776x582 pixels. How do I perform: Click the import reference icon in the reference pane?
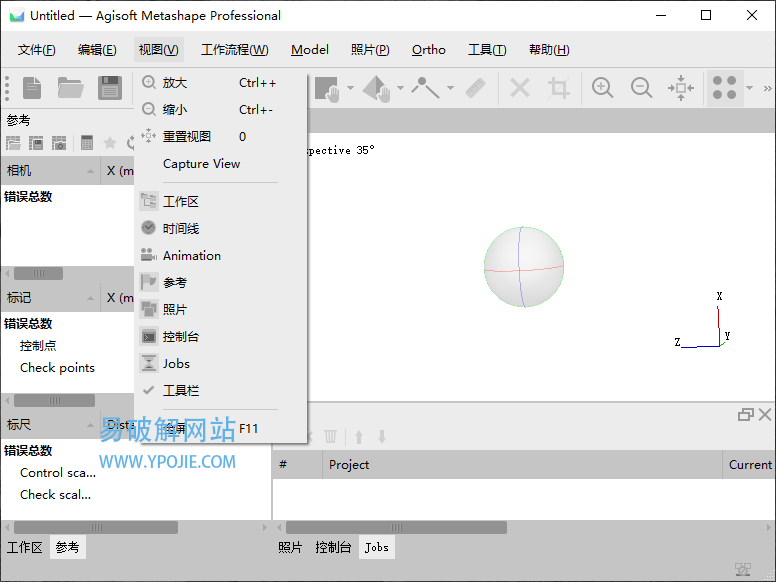13,143
